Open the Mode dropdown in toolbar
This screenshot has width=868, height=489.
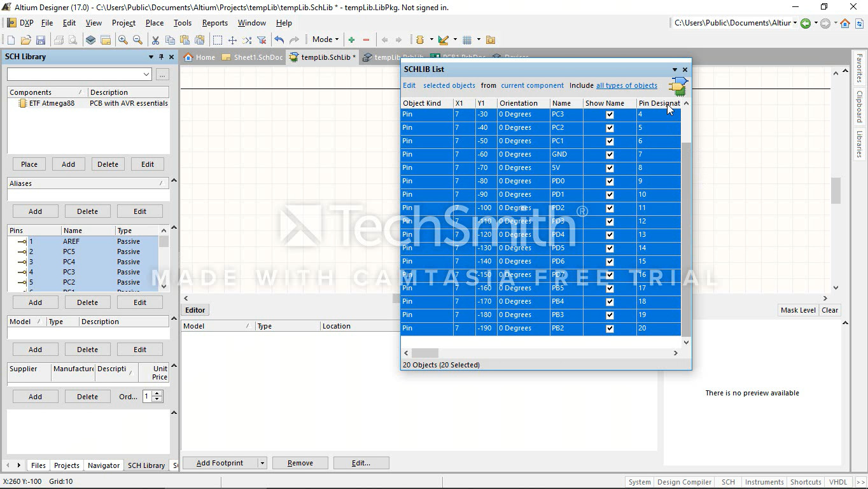pyautogui.click(x=325, y=39)
